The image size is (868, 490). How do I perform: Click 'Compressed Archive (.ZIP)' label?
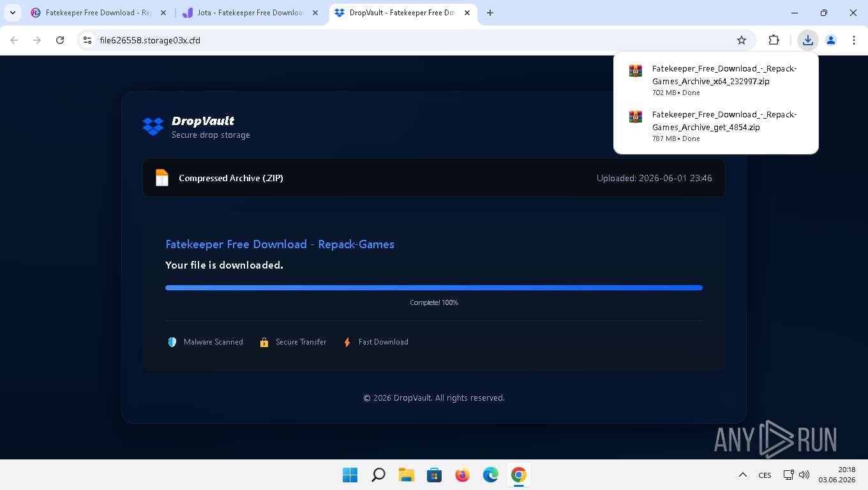(x=231, y=178)
